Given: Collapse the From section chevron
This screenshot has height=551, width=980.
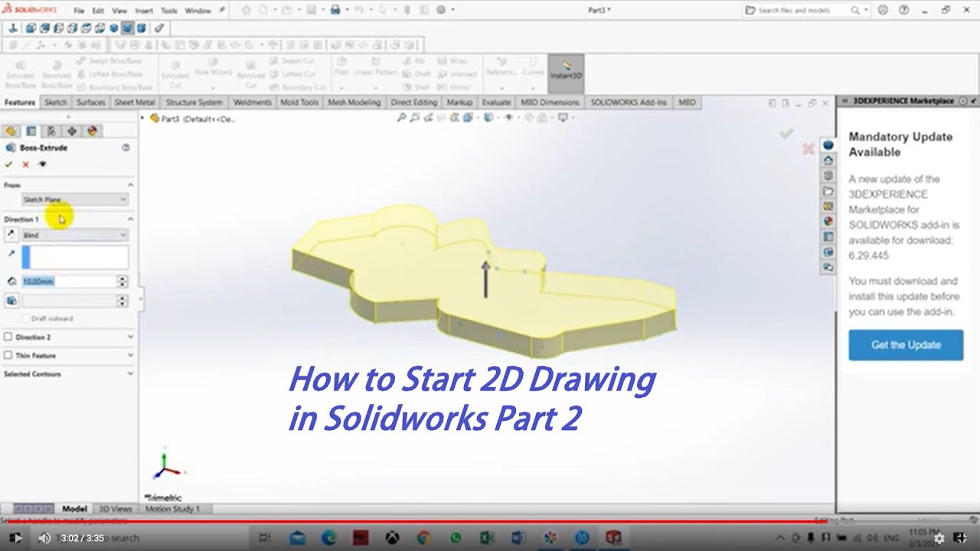Looking at the screenshot, I should coord(130,185).
